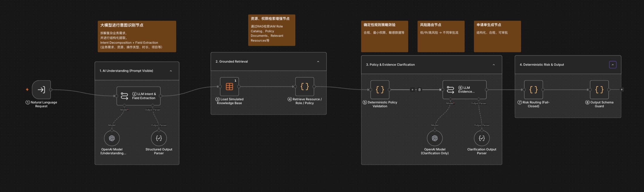Collapse the Policy & Evidence Clarification group

click(494, 65)
